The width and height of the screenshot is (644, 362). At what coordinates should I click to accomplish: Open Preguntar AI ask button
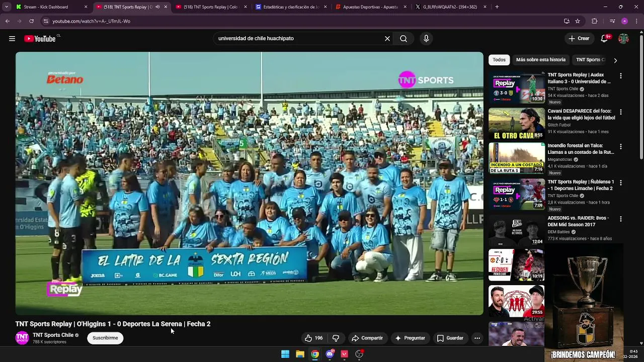pyautogui.click(x=410, y=338)
